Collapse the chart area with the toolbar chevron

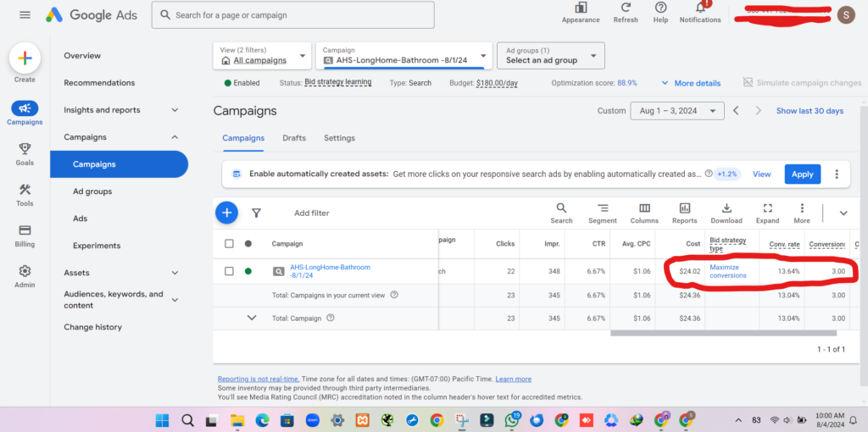(x=843, y=213)
